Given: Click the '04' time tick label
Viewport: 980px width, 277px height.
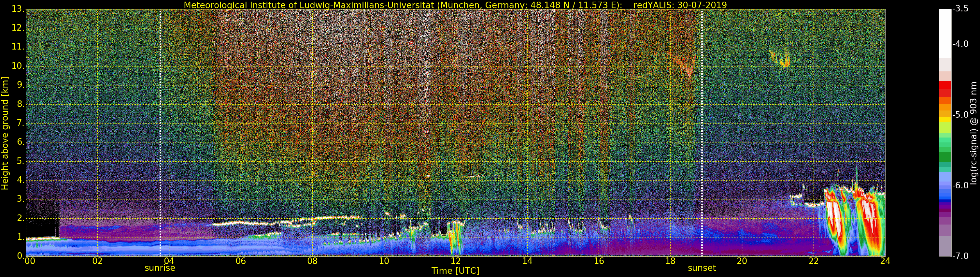Looking at the screenshot, I should coord(169,261).
